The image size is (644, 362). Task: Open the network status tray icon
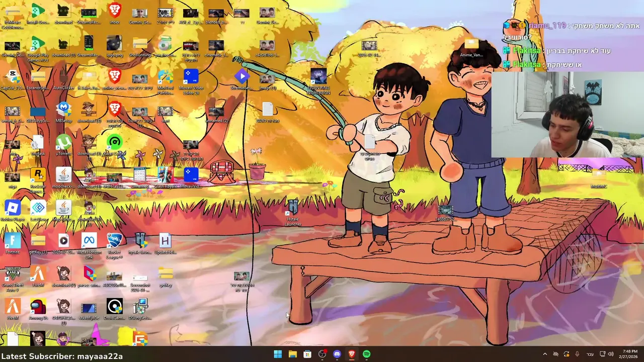pos(603,354)
